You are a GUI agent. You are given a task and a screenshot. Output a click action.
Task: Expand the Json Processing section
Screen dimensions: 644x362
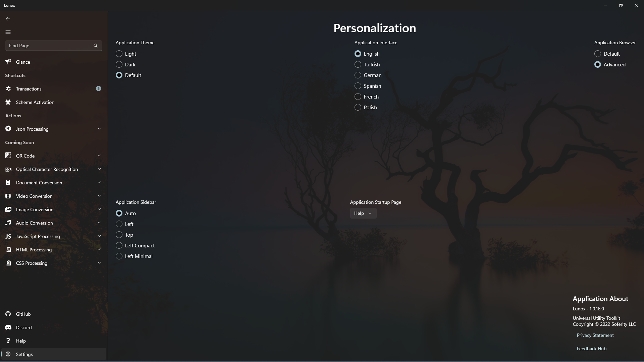point(99,129)
